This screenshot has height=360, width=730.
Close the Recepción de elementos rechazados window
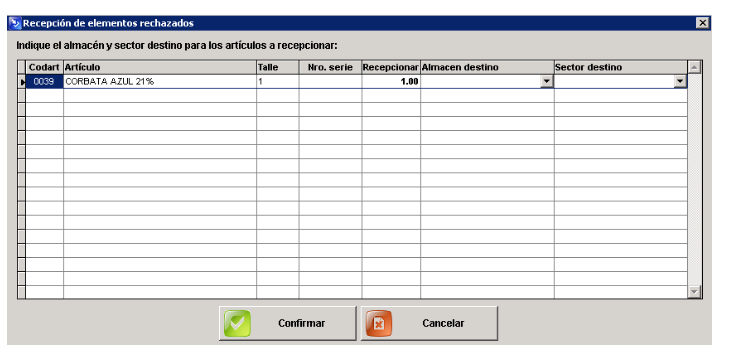(703, 23)
